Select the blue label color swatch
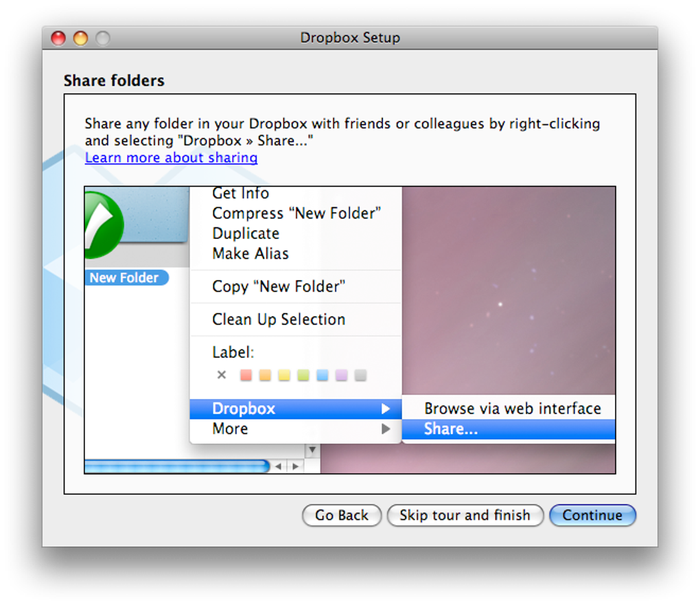The height and width of the screenshot is (605, 700). point(323,375)
